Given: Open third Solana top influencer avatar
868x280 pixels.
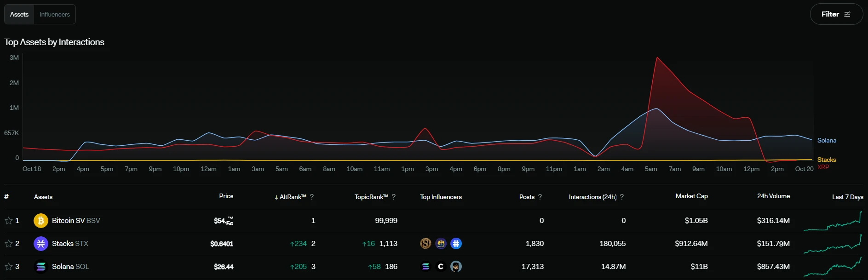Looking at the screenshot, I should [x=456, y=267].
